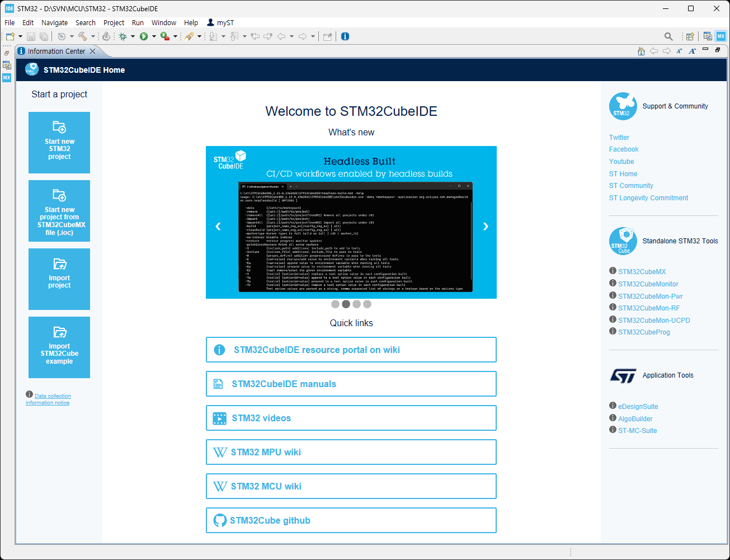The height and width of the screenshot is (560, 730).
Task: Open the build hammer dropdown arrow
Action: click(93, 36)
